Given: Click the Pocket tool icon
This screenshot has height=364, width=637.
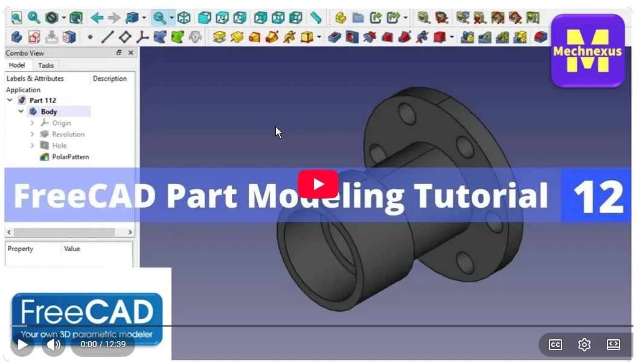Looking at the screenshot, I should [x=334, y=37].
